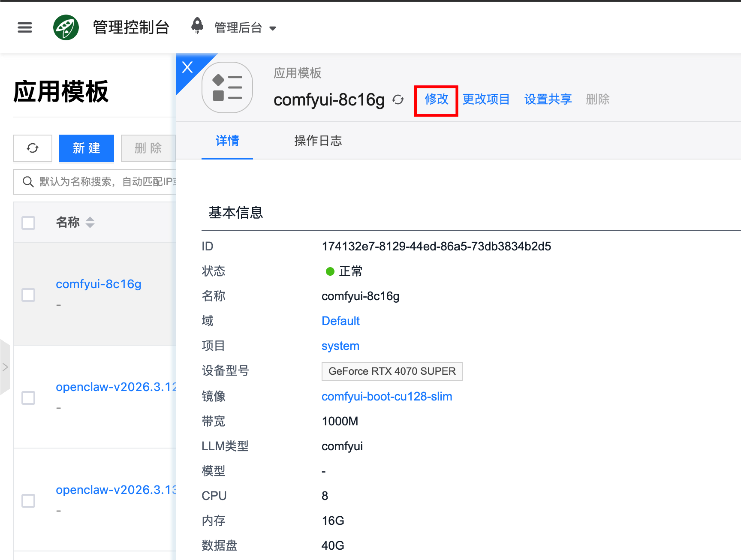
Task: Select the 详情 tab
Action: (227, 141)
